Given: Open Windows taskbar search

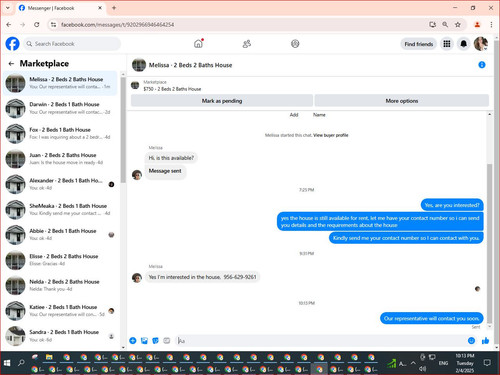Looking at the screenshot, I should pyautogui.click(x=21, y=363).
